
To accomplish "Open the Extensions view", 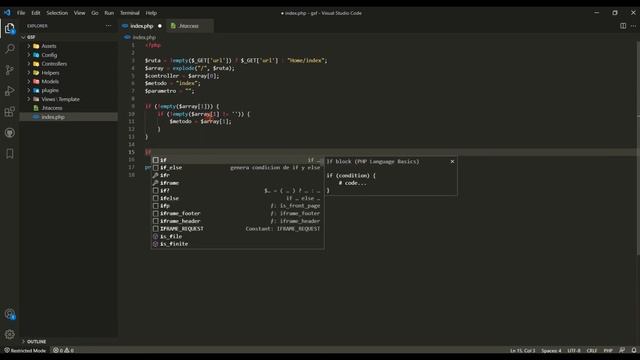I will [10, 112].
